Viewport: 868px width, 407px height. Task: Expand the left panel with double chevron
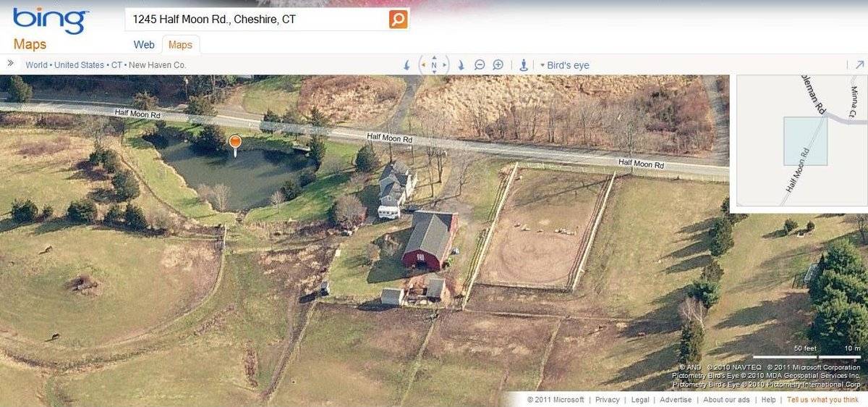pyautogui.click(x=11, y=64)
